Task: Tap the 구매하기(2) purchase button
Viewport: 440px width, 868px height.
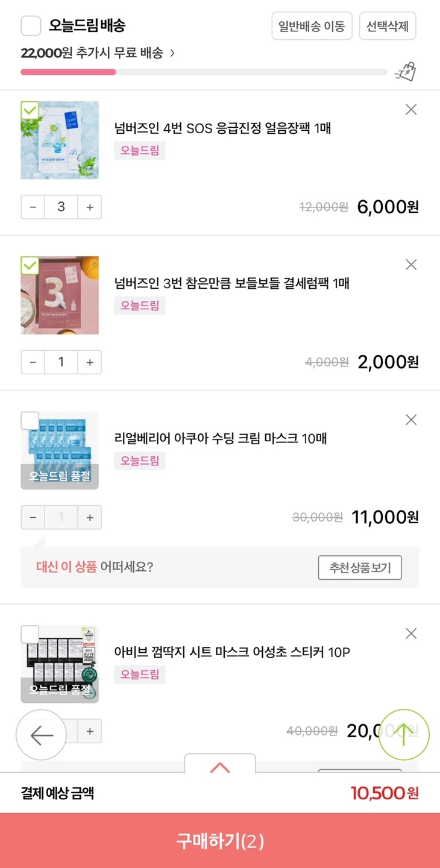Action: [x=220, y=841]
